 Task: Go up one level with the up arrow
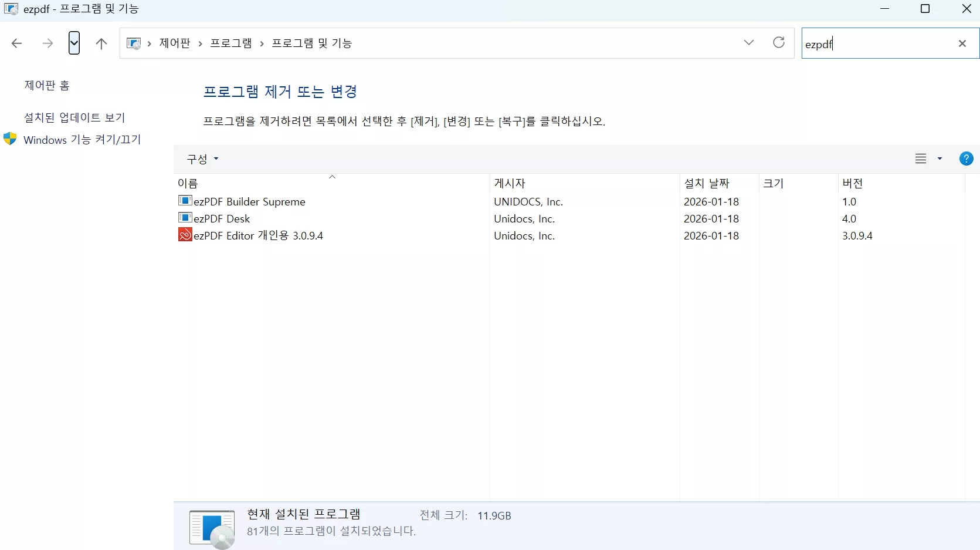pos(101,43)
